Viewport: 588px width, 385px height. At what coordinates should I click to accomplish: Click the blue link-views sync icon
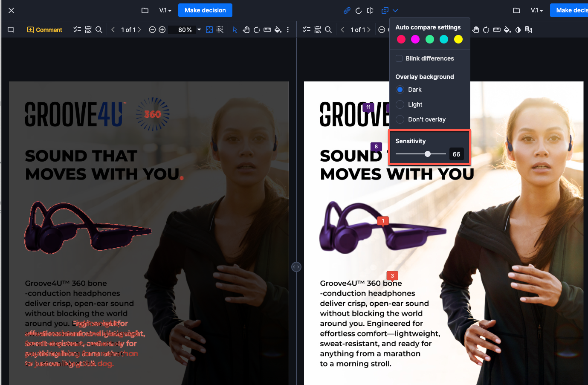[x=347, y=11]
